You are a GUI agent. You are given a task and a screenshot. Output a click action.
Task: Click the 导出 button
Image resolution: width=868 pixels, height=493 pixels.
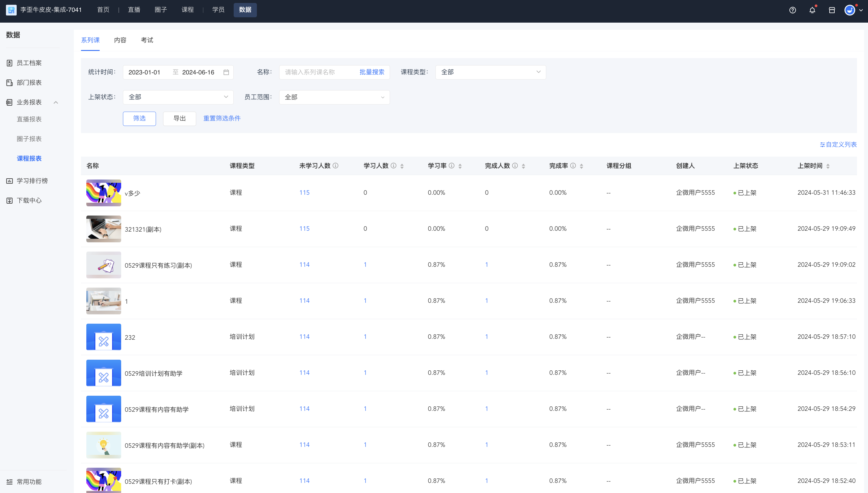click(x=179, y=118)
